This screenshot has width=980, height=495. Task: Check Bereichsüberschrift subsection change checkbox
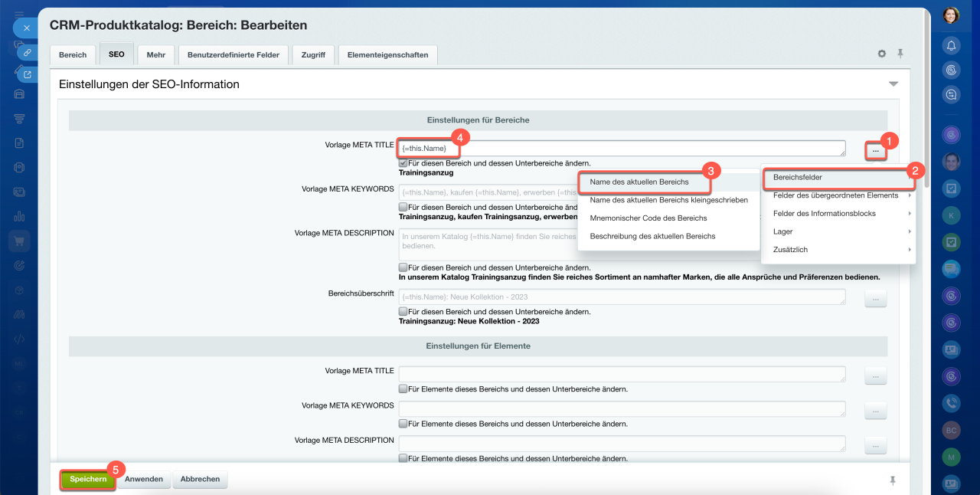coord(403,312)
